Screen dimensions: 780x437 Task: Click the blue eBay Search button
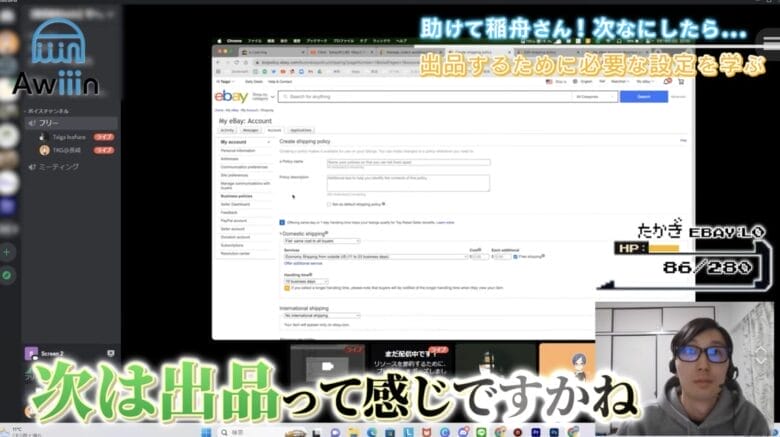coord(644,97)
